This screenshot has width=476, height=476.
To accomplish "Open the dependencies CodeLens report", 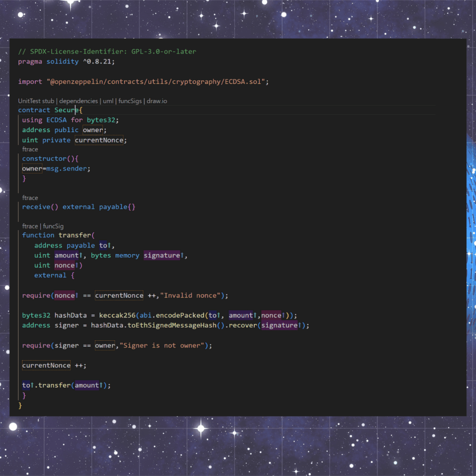I will (x=78, y=101).
